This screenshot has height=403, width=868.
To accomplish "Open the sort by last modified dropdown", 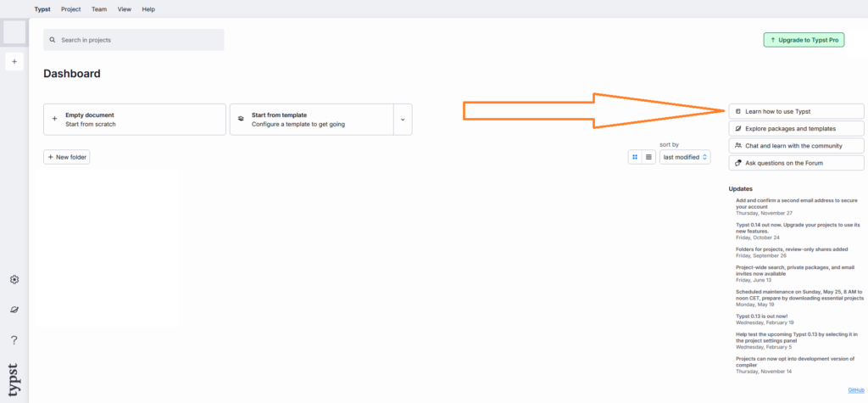I will 685,157.
